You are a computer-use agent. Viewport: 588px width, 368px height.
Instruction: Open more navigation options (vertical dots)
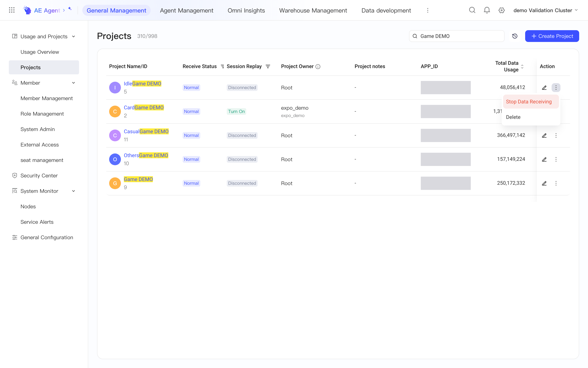[428, 10]
